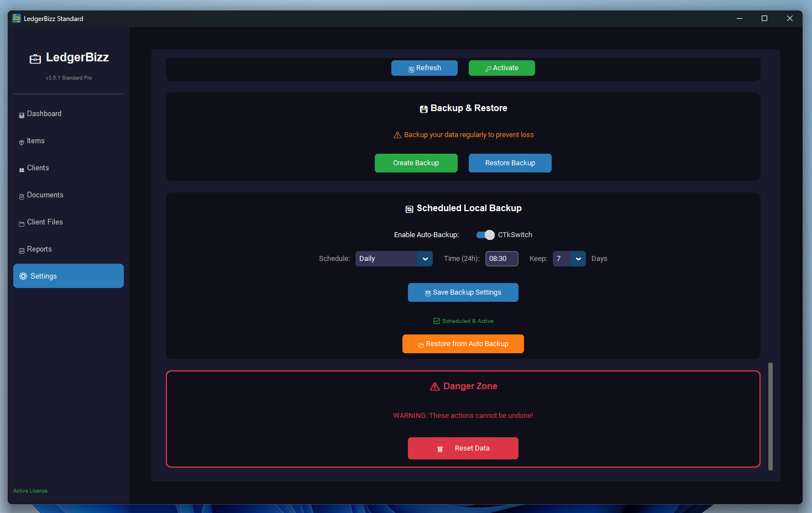Click the Time (24h) field showing 08:30

502,259
